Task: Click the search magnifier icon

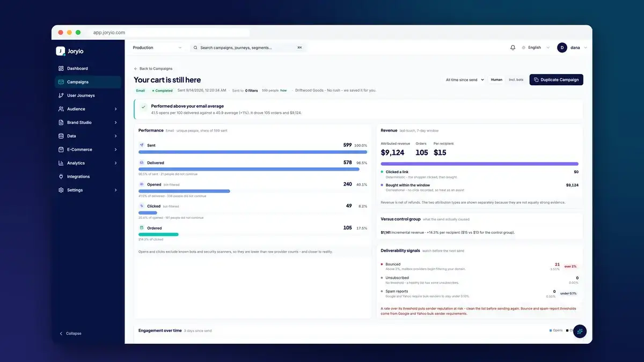Action: pos(195,48)
